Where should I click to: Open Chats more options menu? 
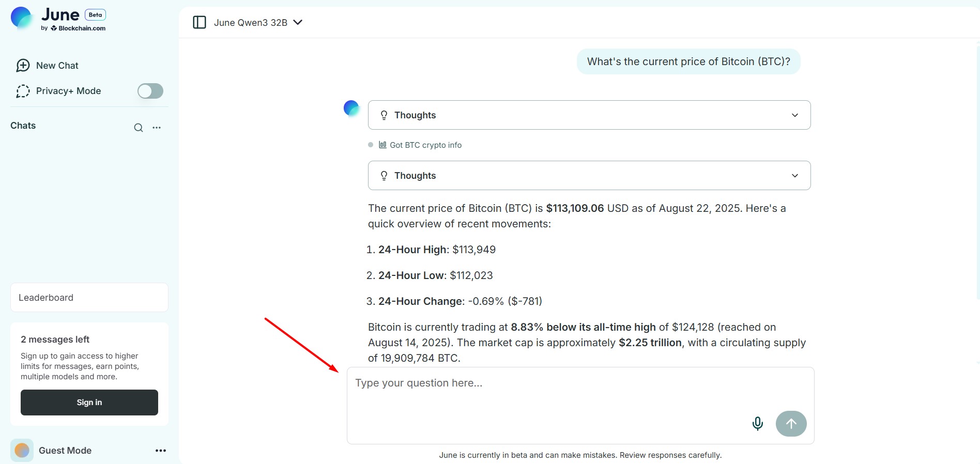tap(157, 128)
